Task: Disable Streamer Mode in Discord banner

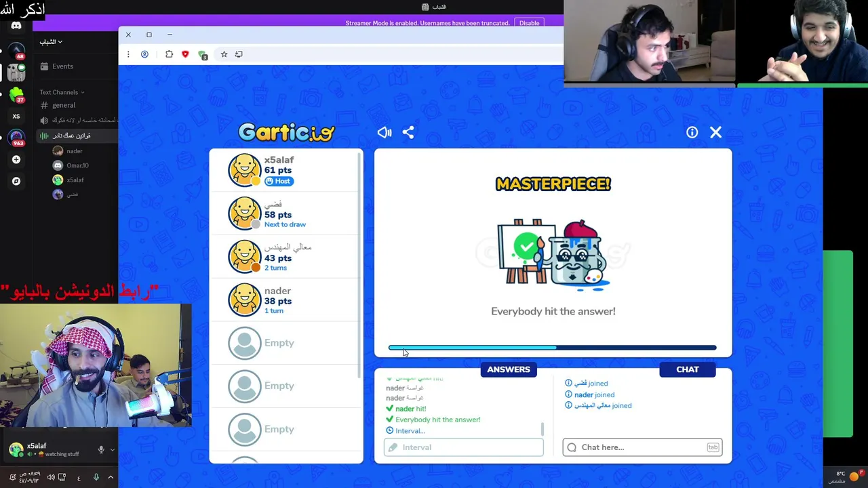Action: pyautogui.click(x=529, y=23)
